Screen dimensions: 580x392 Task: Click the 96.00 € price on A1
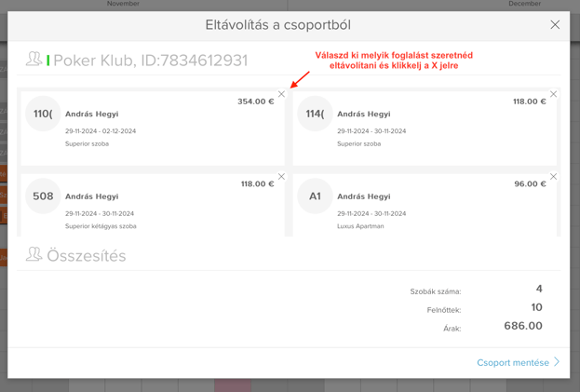(x=530, y=183)
